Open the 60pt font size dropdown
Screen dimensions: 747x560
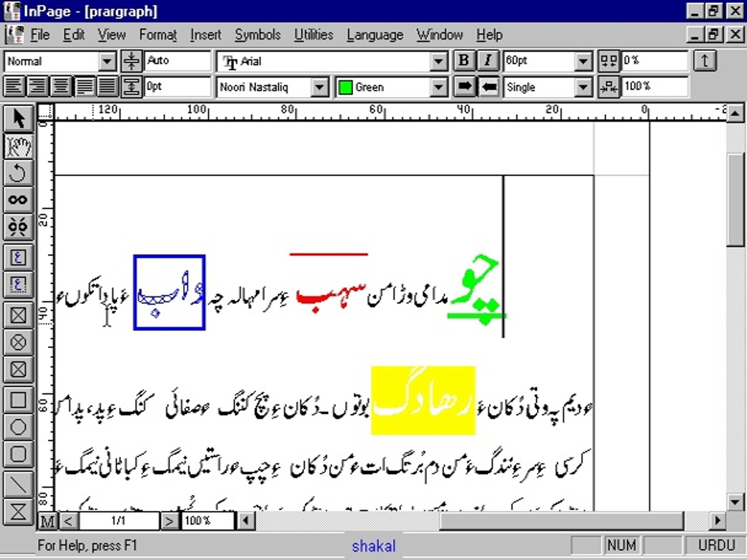583,62
